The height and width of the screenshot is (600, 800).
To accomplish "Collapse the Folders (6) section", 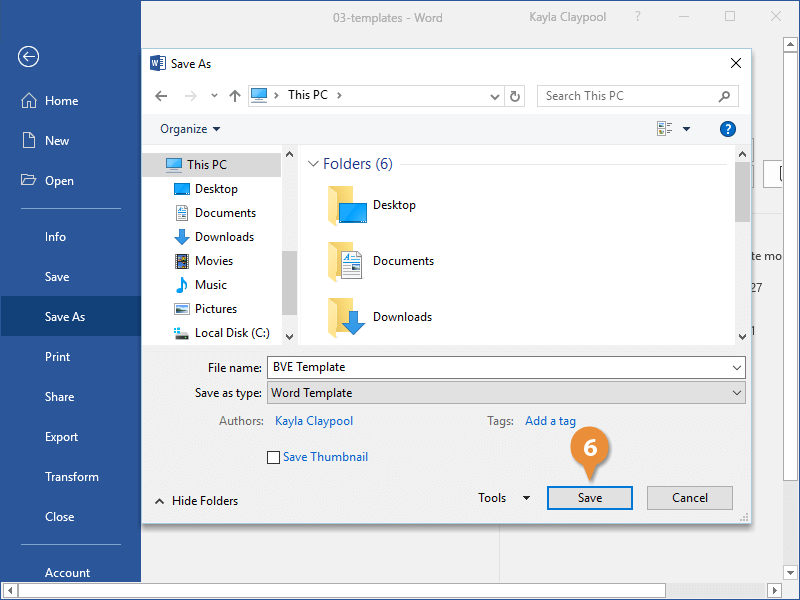I will click(313, 163).
